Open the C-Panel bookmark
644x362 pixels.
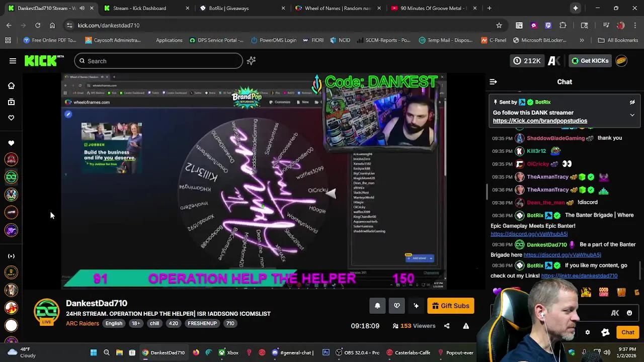[x=494, y=40]
